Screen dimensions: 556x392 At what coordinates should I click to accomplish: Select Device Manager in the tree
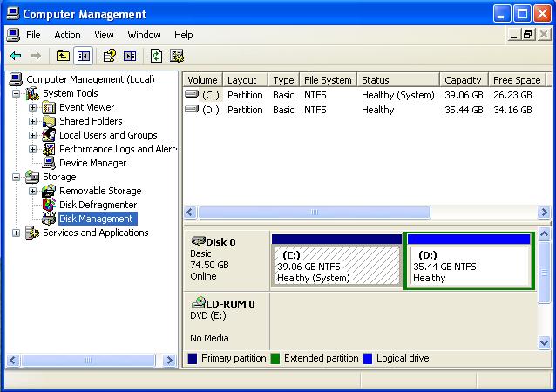92,163
